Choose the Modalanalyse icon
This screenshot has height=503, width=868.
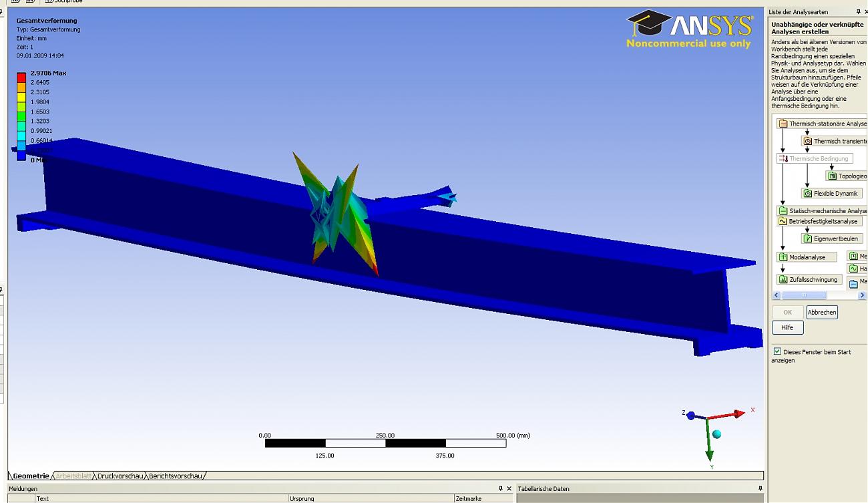[x=783, y=257]
